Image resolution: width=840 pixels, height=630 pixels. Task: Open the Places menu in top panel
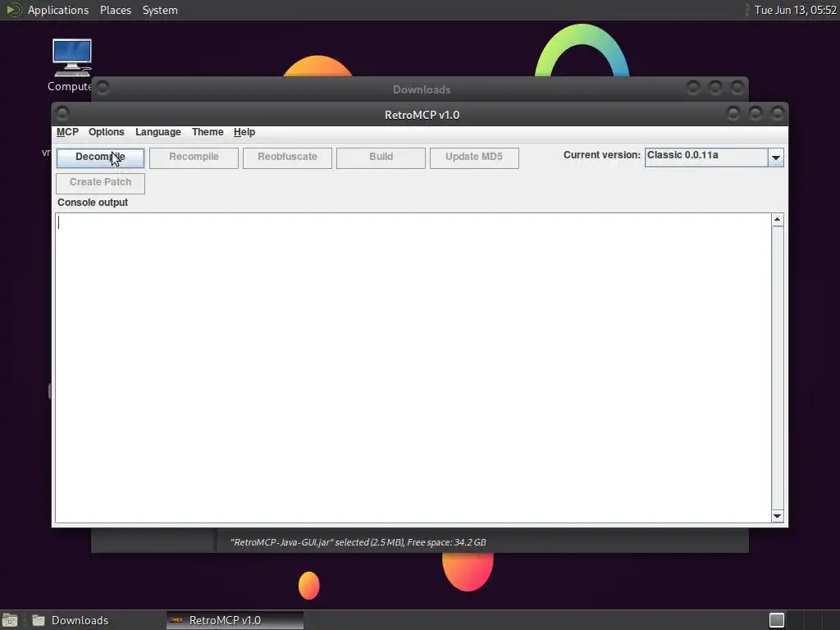click(x=116, y=10)
